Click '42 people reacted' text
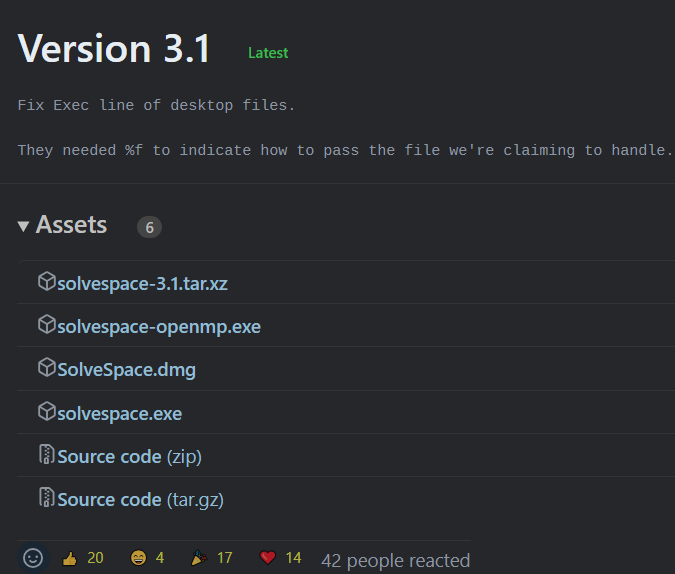Screen dimensions: 675x574 pyautogui.click(x=396, y=561)
